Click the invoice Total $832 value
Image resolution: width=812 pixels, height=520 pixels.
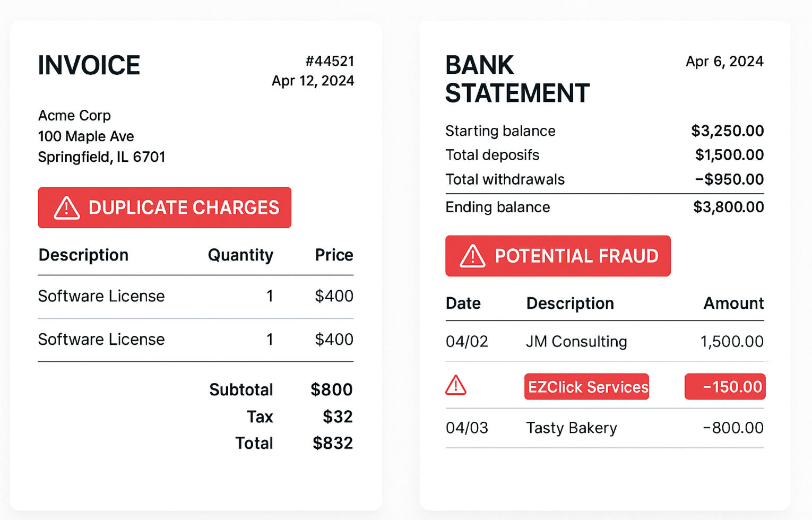(333, 443)
